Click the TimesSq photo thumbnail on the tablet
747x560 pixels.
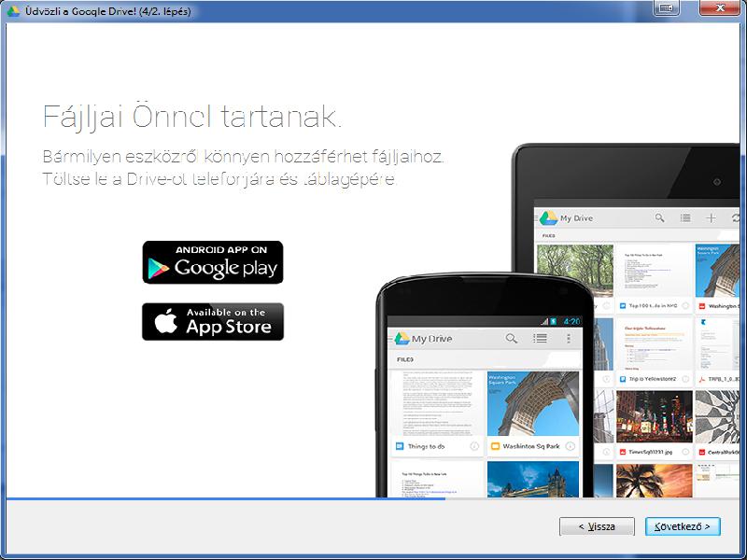[655, 416]
